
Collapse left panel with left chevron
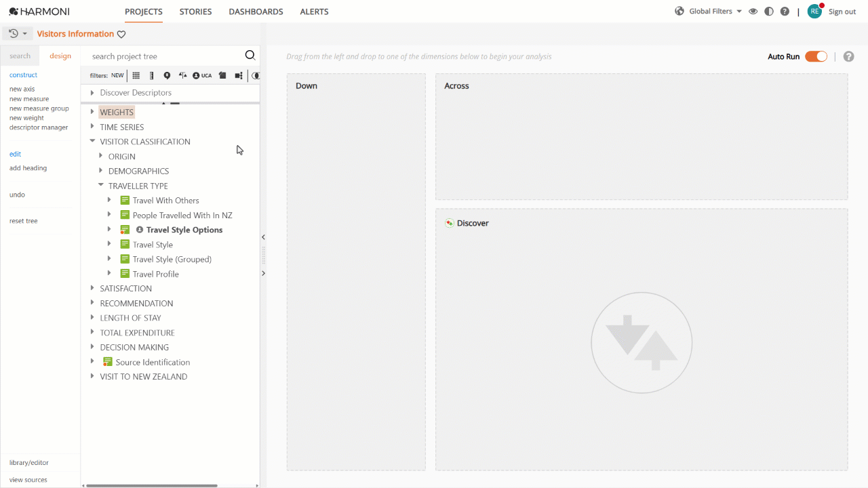click(x=263, y=237)
